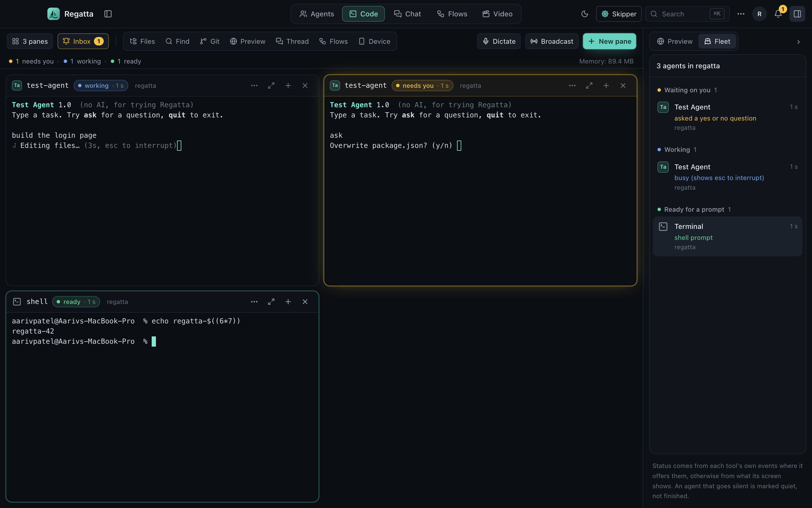812x508 pixels.
Task: Switch to the Chat tab
Action: coord(407,14)
